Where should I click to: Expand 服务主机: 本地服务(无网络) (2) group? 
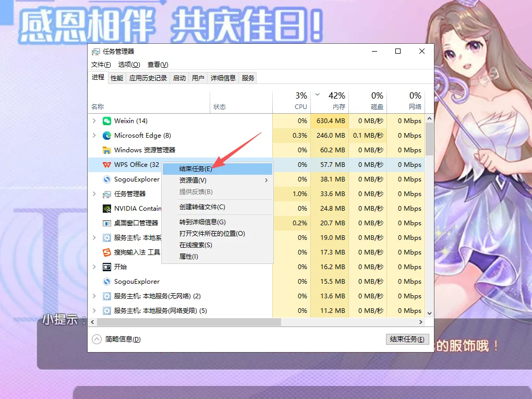94,296
